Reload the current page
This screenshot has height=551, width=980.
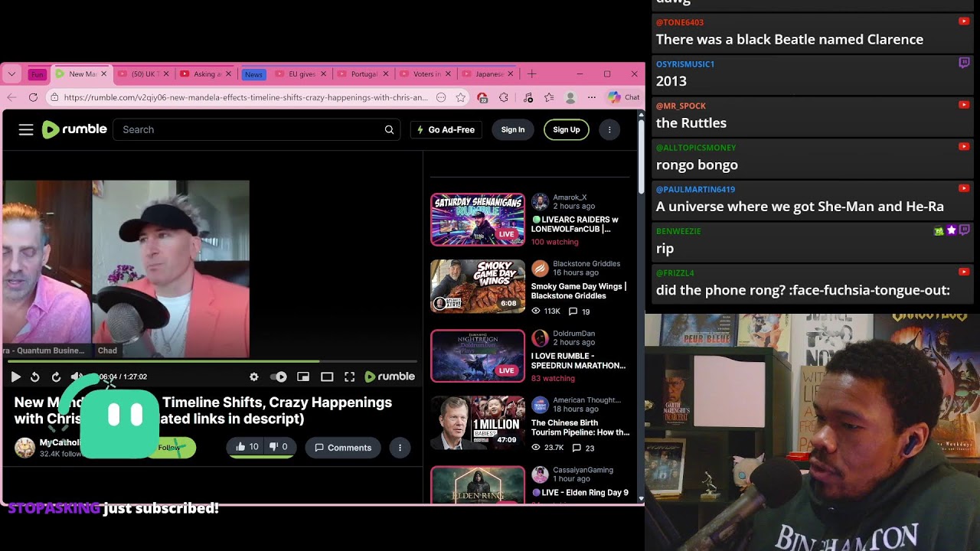coord(33,97)
